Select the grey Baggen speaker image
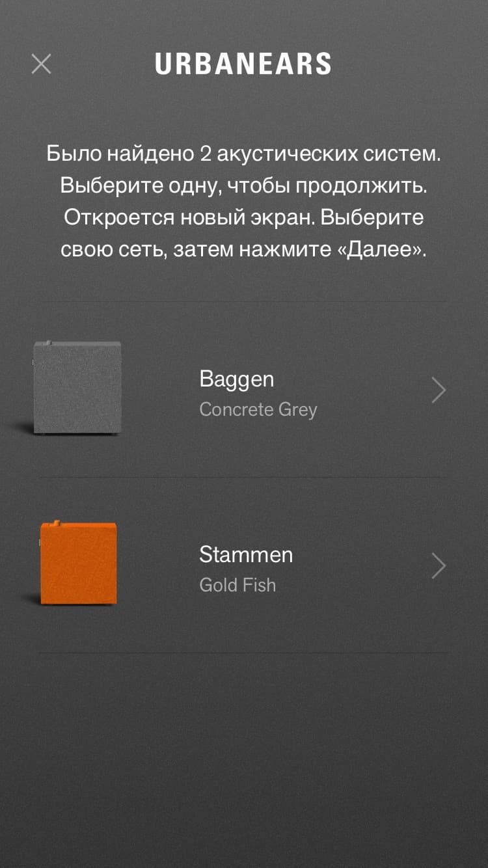The height and width of the screenshot is (868, 488). [x=77, y=388]
